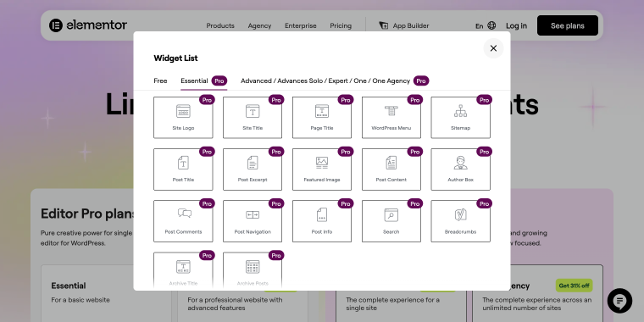Click the Post Info widget icon
The width and height of the screenshot is (644, 322).
pos(322,214)
